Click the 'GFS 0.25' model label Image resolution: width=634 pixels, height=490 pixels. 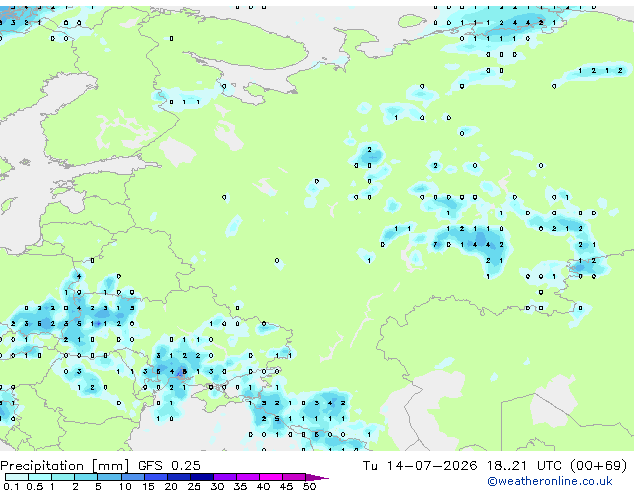coord(169,466)
